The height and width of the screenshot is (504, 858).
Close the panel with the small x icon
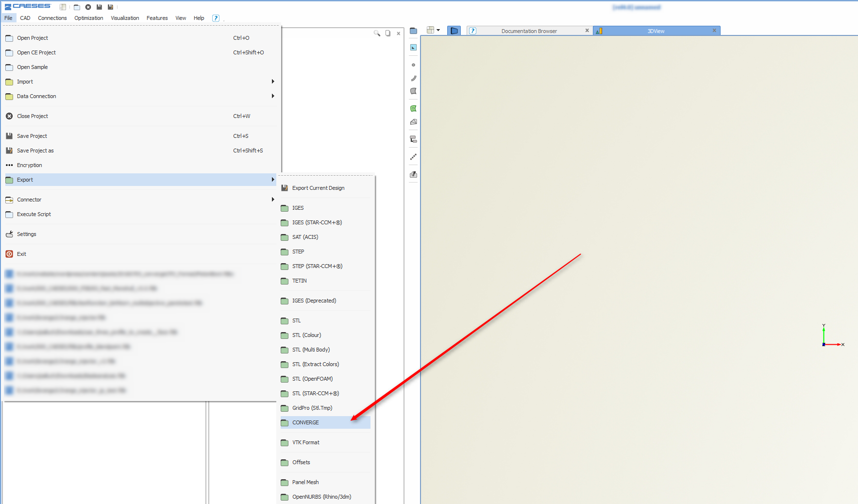click(398, 34)
